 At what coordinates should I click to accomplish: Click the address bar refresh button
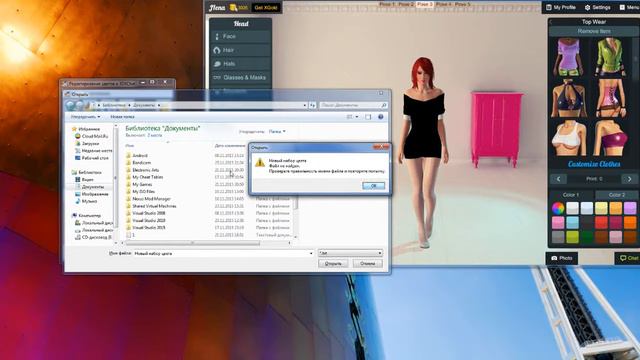[x=312, y=105]
